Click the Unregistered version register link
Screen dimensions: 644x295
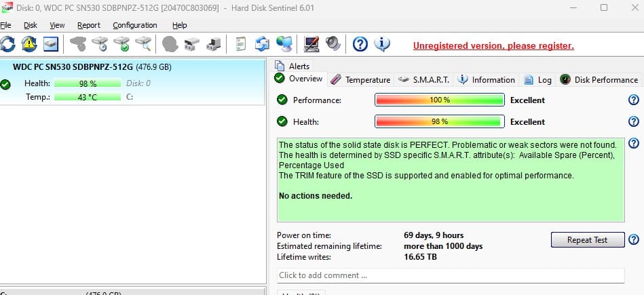493,46
